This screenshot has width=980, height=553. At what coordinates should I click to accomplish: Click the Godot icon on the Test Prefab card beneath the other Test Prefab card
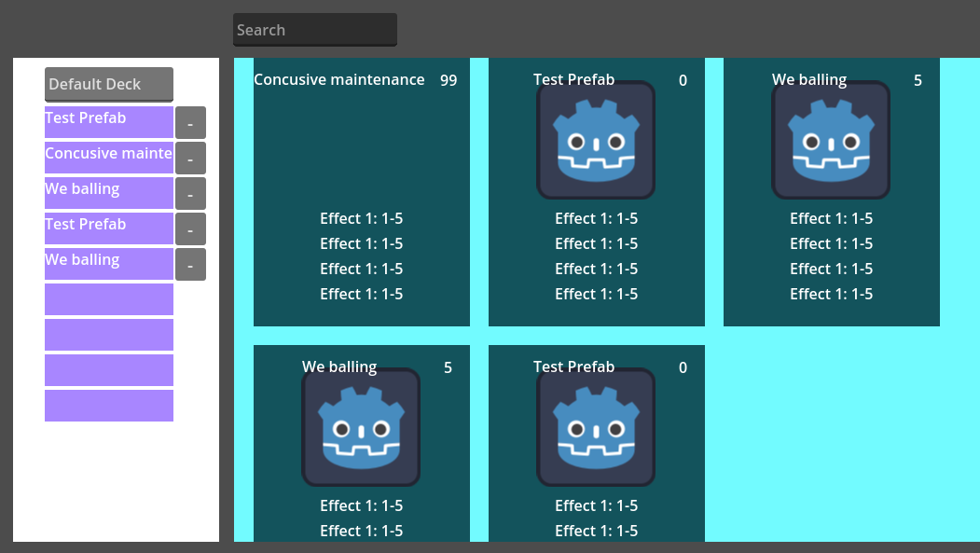coord(596,427)
